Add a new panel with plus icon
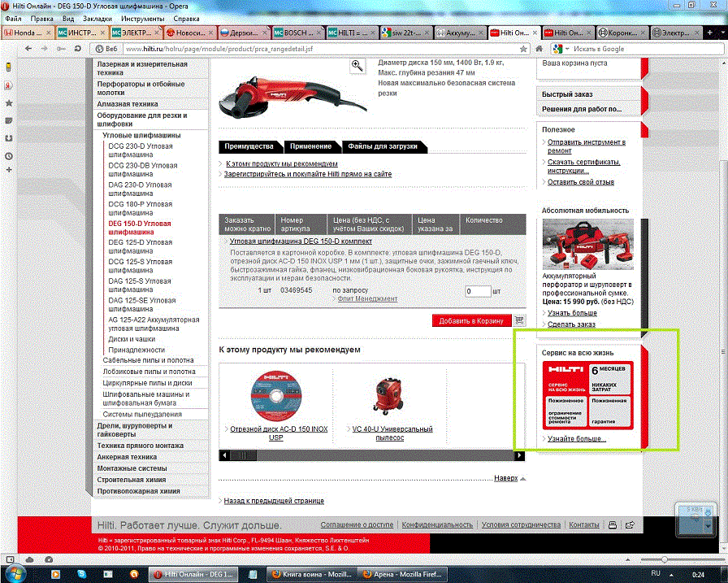The height and width of the screenshot is (583, 728). tap(9, 170)
